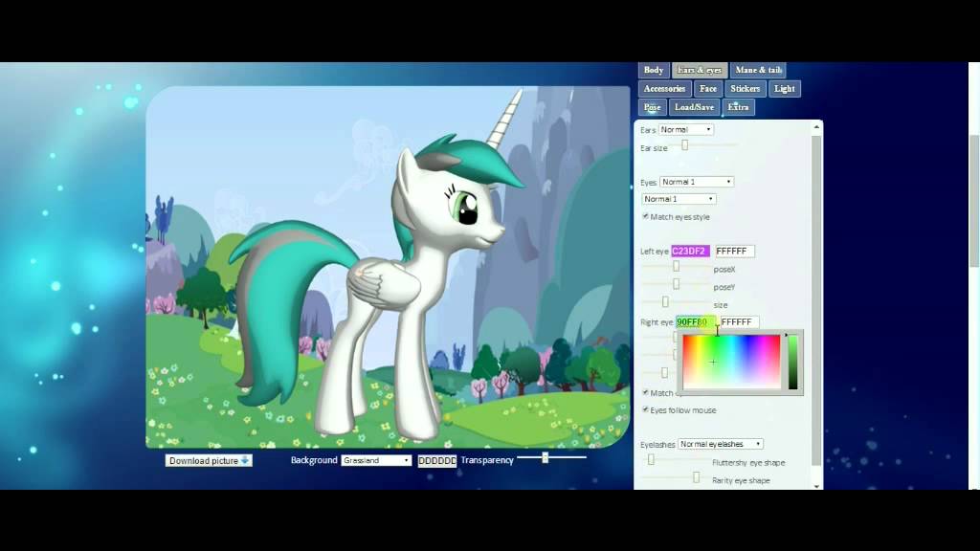Open the Load/Save tab

[x=694, y=107]
